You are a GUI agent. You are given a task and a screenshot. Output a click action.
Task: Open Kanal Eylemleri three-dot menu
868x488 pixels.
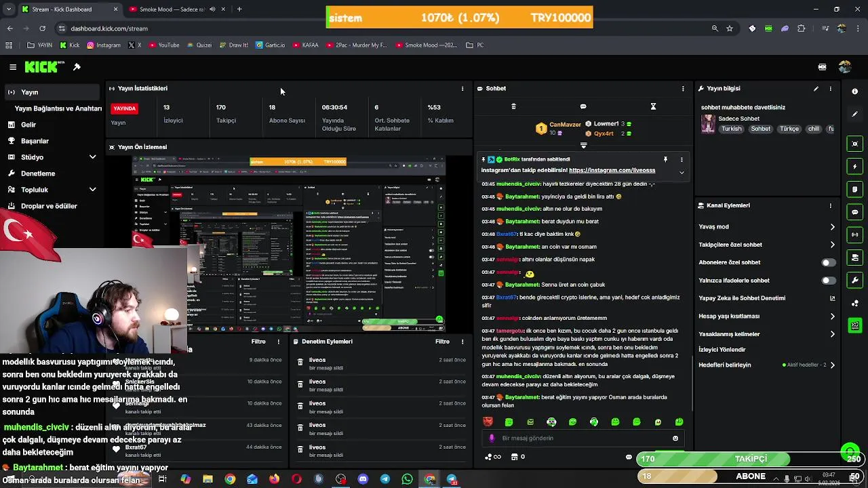point(830,205)
